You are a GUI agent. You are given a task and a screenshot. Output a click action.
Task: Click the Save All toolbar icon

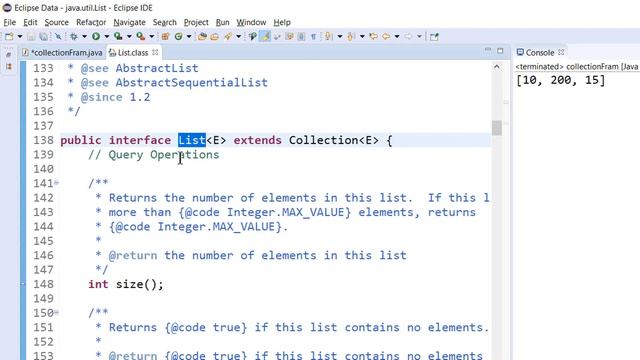(x=43, y=36)
